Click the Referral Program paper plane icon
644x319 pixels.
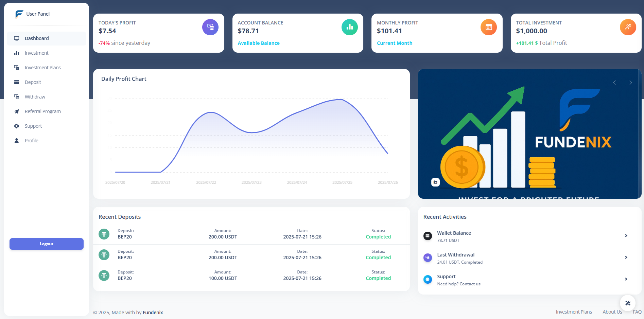pyautogui.click(x=17, y=111)
